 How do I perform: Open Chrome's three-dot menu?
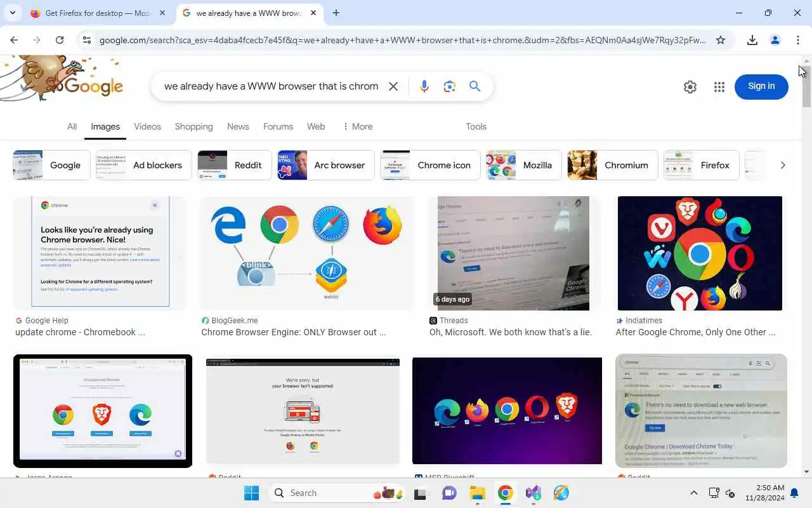pos(798,40)
